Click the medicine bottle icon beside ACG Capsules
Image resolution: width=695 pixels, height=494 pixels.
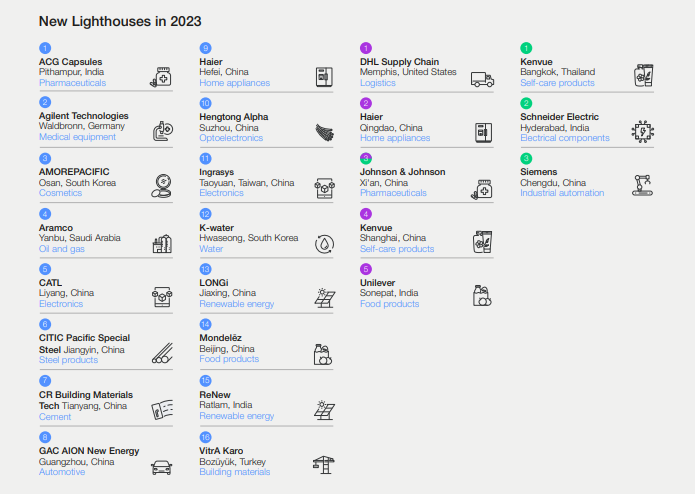pyautogui.click(x=161, y=77)
